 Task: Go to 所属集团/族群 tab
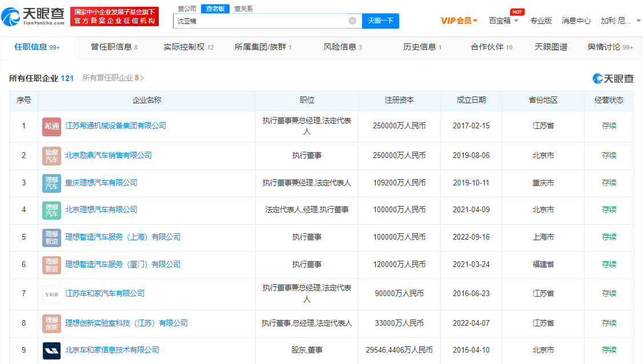coord(263,47)
